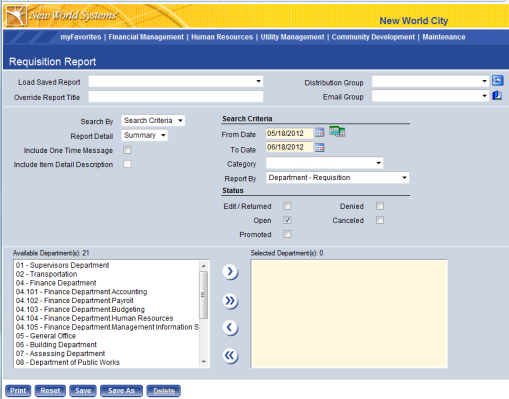This screenshot has width=509, height=399.
Task: Click the department list scrollbar thumb
Action: pos(203,295)
